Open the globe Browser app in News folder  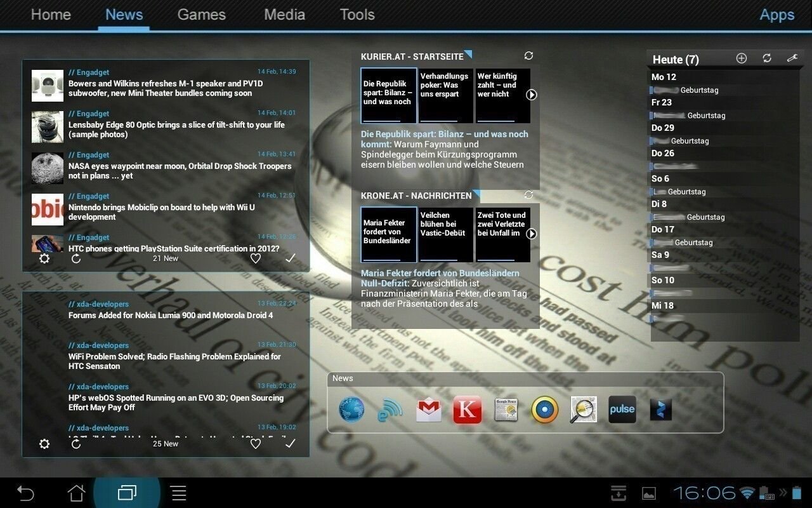(x=351, y=410)
